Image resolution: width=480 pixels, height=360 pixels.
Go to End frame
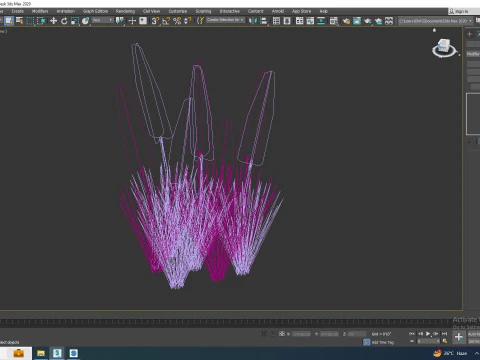pyautogui.click(x=444, y=333)
